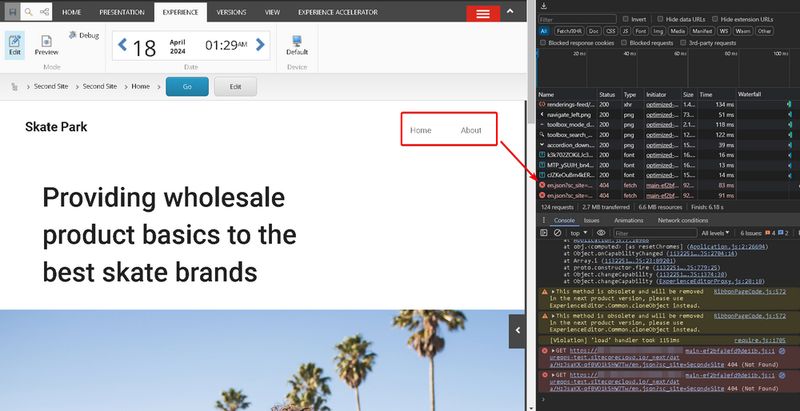Tick the Blocked requests checkbox

pos(633,43)
